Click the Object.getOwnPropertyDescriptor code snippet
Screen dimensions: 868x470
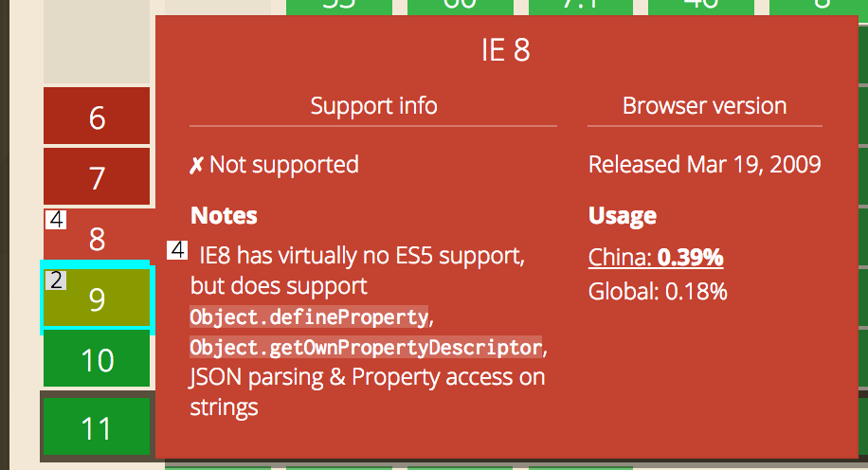tap(366, 347)
